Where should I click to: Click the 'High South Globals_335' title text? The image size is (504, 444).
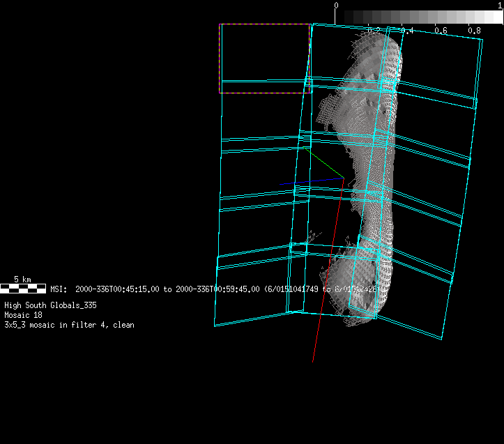50,305
